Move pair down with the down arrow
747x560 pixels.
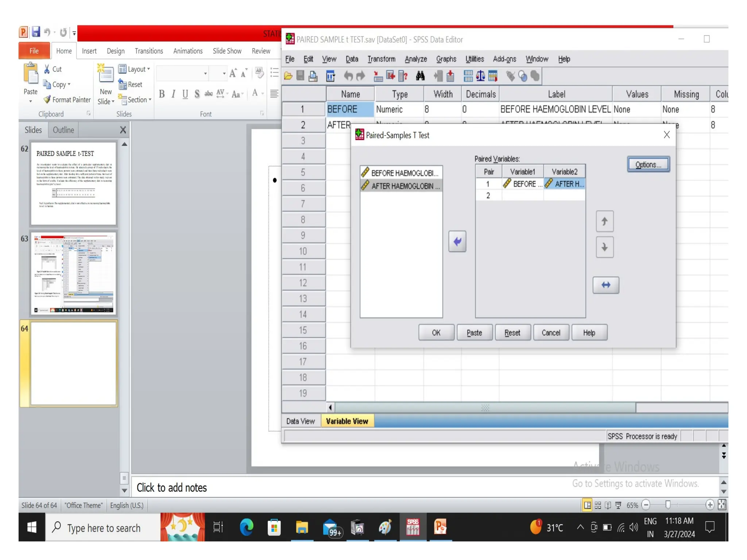pyautogui.click(x=604, y=247)
